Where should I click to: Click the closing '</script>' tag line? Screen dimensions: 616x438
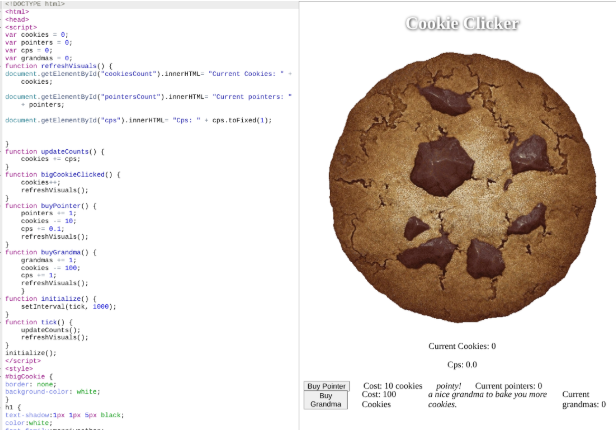pos(23,361)
